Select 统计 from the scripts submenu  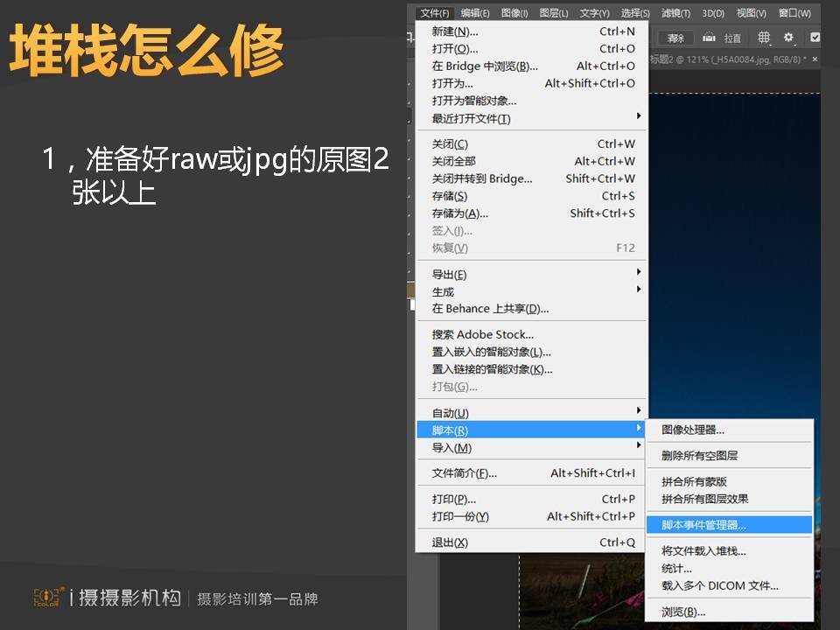click(676, 568)
